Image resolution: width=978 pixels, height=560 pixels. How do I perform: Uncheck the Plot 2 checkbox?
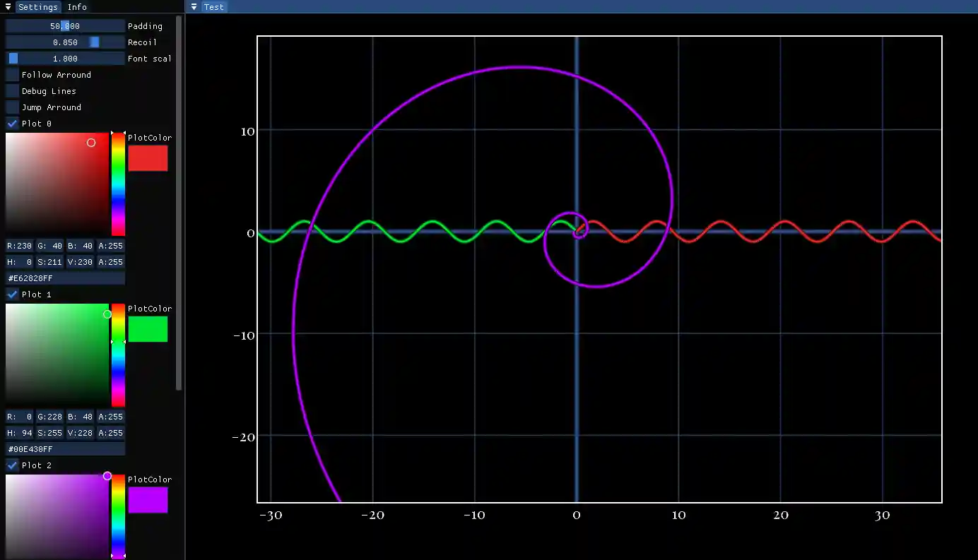[11, 465]
